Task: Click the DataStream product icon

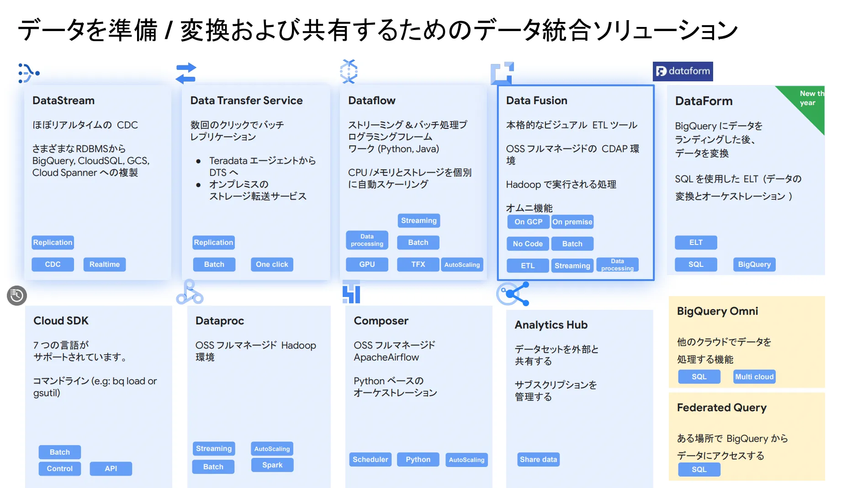Action: pyautogui.click(x=29, y=73)
